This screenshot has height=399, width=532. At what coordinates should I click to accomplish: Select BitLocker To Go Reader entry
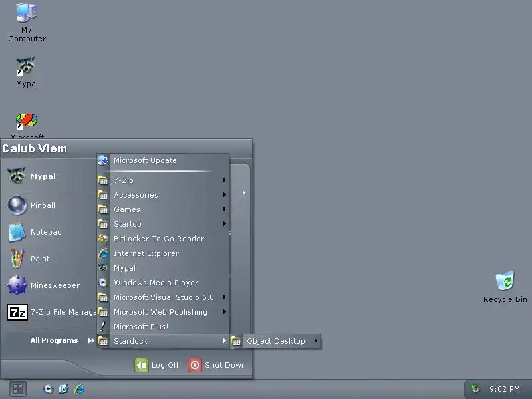[x=163, y=239]
